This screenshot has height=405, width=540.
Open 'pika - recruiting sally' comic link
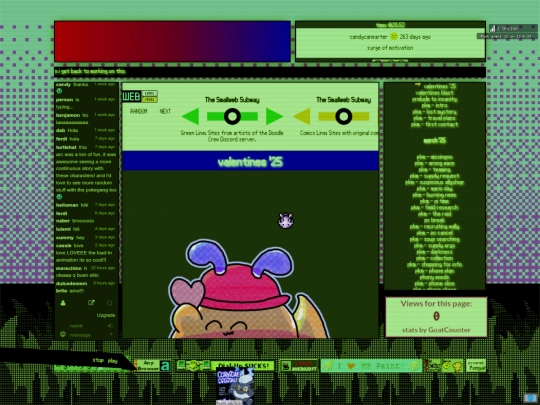point(435,227)
